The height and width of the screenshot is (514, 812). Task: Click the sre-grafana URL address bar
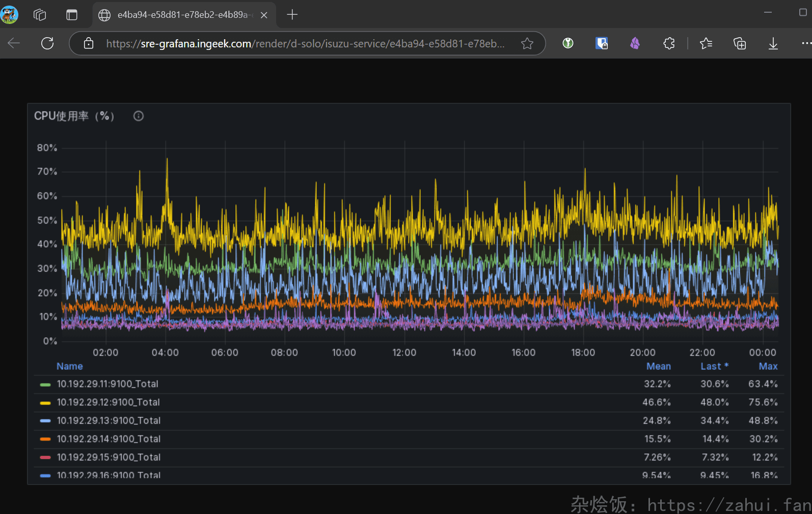(x=306, y=44)
